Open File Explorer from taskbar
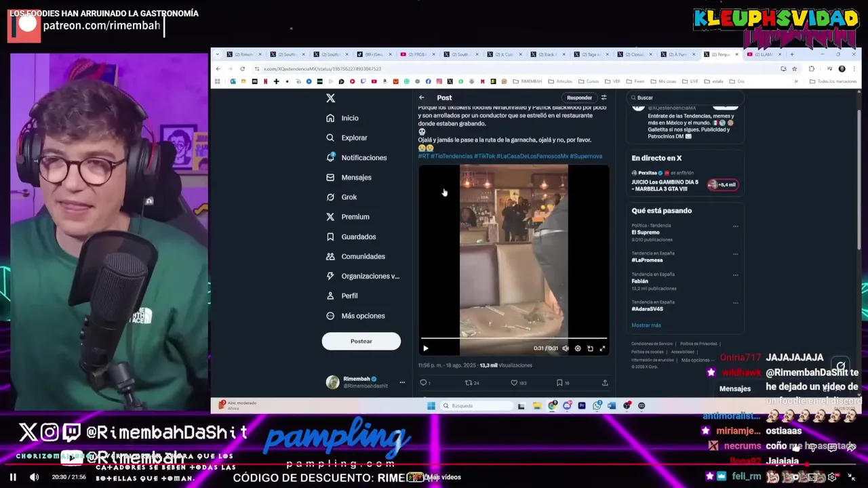This screenshot has width=868, height=488. (537, 406)
